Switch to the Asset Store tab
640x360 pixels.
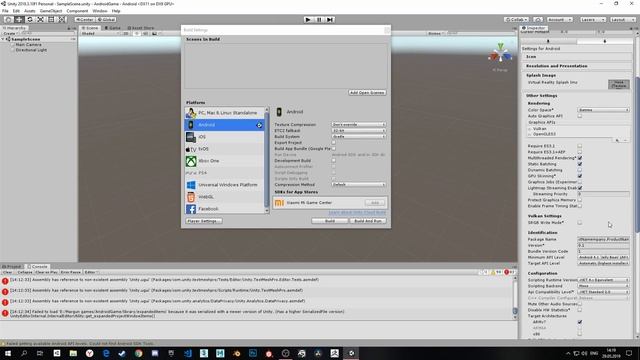point(141,28)
